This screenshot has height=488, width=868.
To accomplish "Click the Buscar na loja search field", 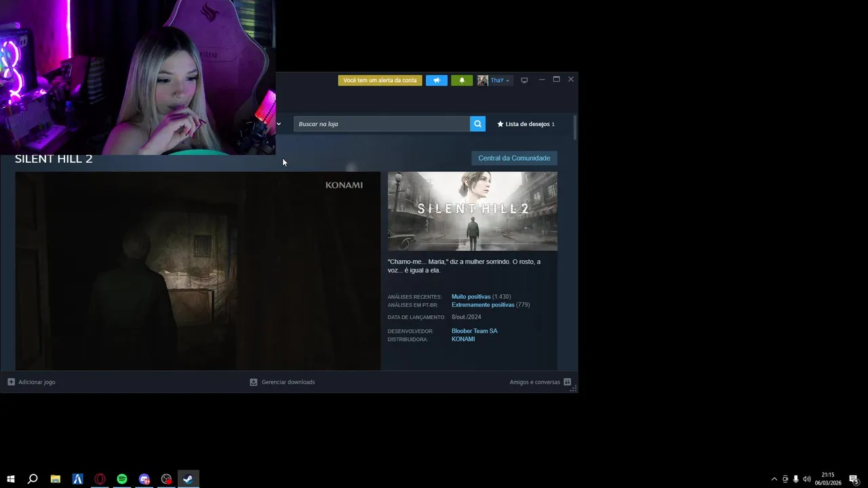I will pos(382,124).
